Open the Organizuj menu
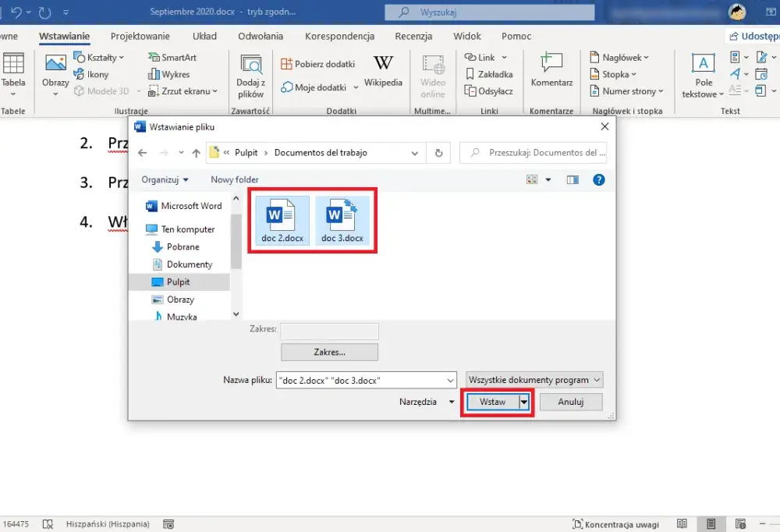Viewport: 780px width, 532px height. (x=165, y=179)
